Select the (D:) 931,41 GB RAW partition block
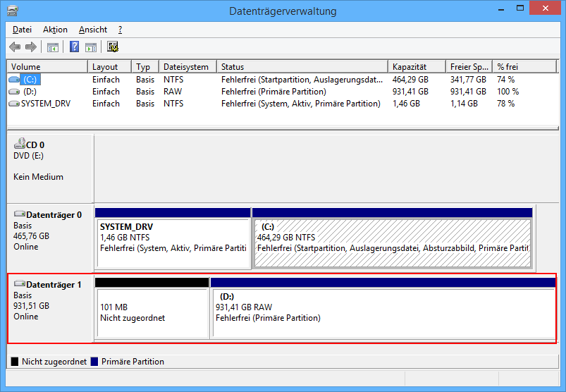 click(383, 309)
